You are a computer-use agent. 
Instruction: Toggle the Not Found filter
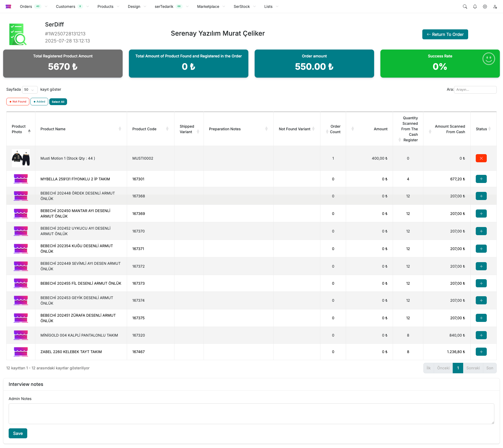click(x=18, y=102)
